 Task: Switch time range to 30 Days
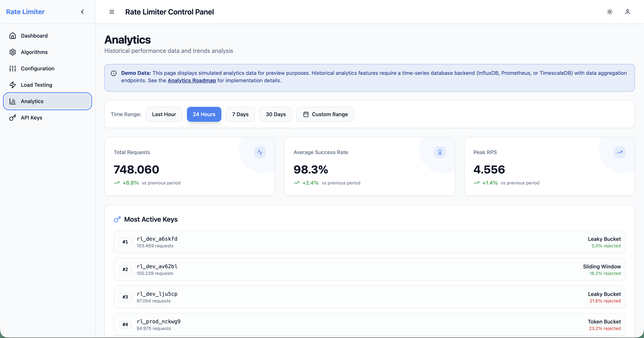click(x=276, y=114)
